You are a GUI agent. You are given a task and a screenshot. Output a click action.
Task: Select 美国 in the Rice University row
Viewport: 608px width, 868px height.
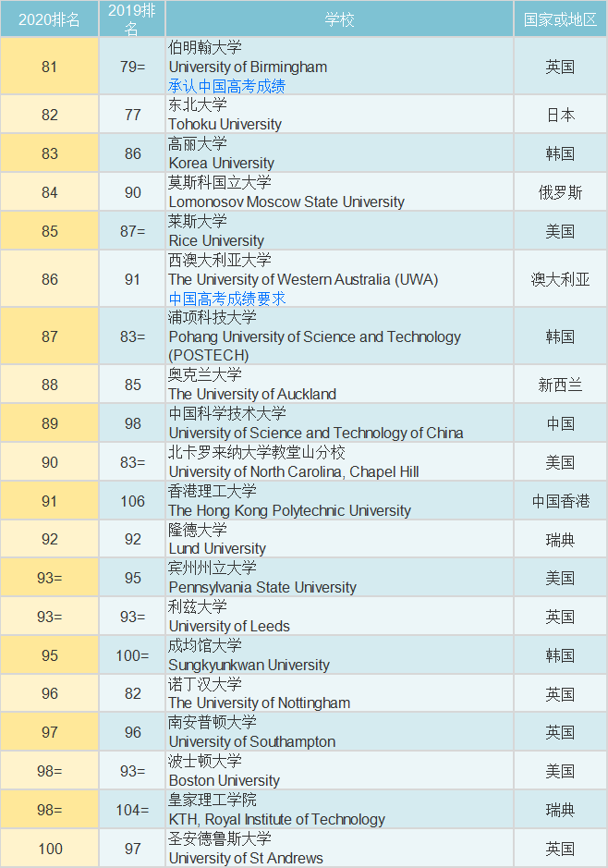pos(561,231)
